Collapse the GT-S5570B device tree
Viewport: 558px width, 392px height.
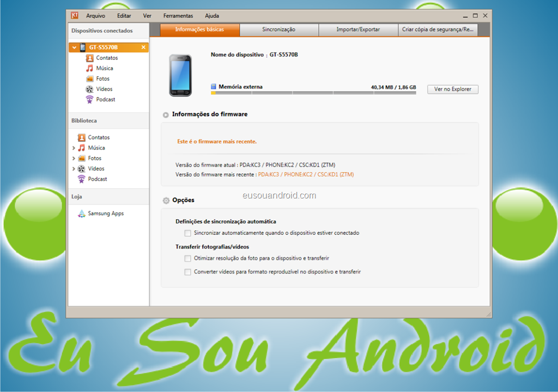coord(74,47)
